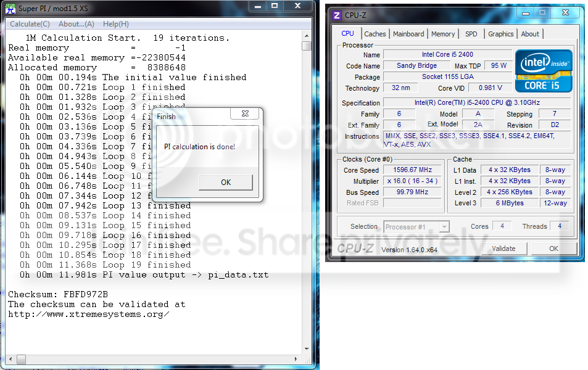Click the empty Rated FSB field
The image size is (588, 370).
(413, 203)
